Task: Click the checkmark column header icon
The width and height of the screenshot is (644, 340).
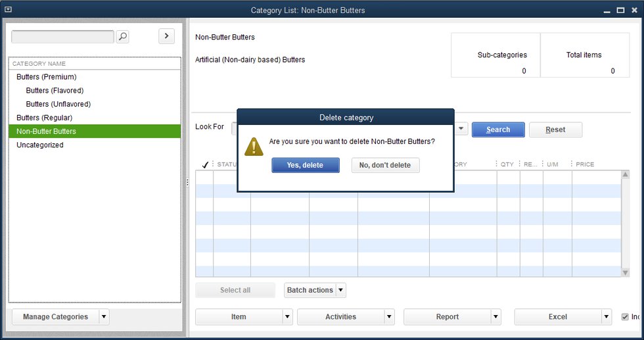Action: click(205, 164)
